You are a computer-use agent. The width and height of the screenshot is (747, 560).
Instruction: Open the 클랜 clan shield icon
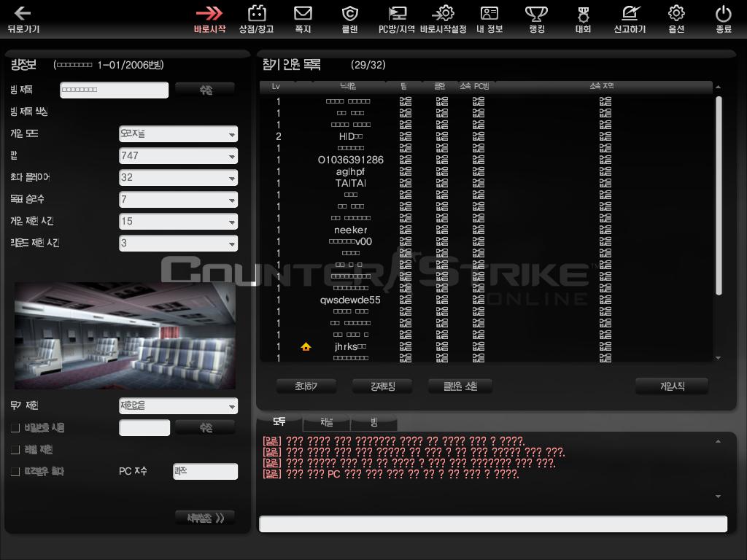click(349, 13)
